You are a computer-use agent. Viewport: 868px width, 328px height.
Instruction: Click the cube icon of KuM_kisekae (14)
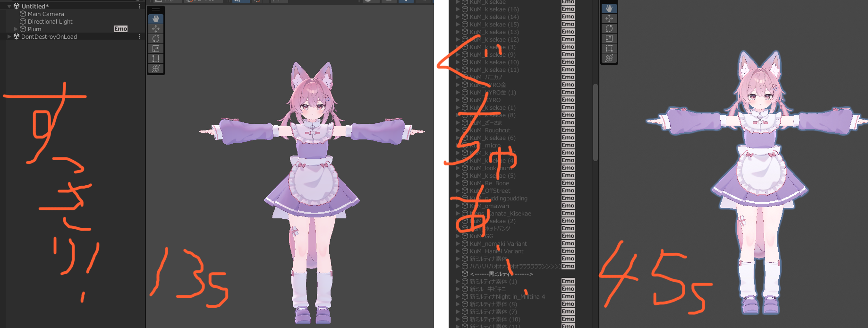(x=465, y=17)
